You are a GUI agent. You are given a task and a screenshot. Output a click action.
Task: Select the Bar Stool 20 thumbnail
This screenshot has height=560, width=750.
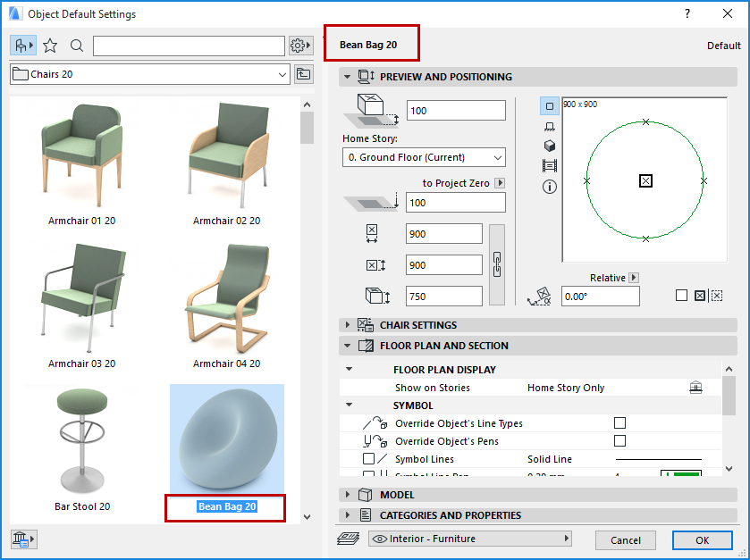coord(81,442)
